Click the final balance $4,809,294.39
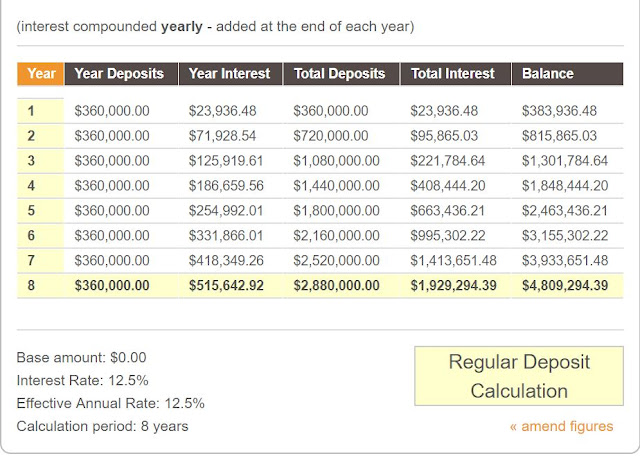The width and height of the screenshot is (640, 456). (x=565, y=286)
